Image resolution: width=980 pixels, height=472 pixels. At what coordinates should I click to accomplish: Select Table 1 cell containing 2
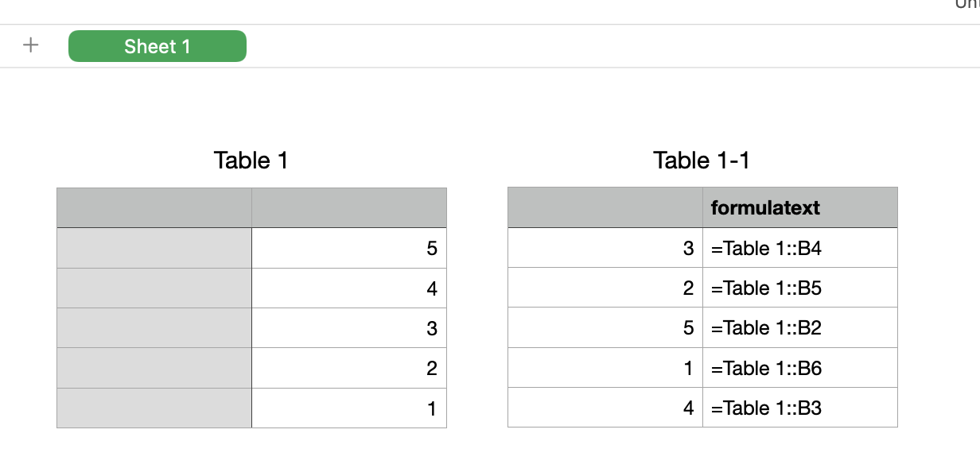[348, 369]
